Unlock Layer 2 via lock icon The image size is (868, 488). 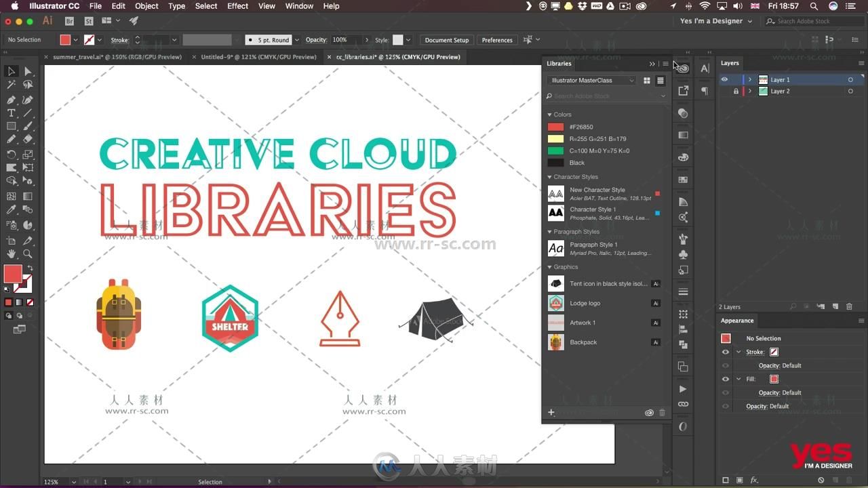[736, 91]
